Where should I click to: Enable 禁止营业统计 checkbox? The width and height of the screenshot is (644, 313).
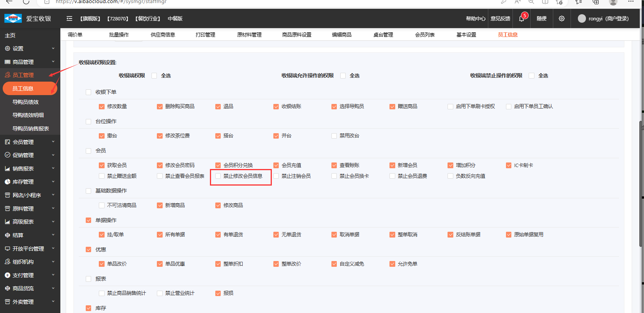160,293
